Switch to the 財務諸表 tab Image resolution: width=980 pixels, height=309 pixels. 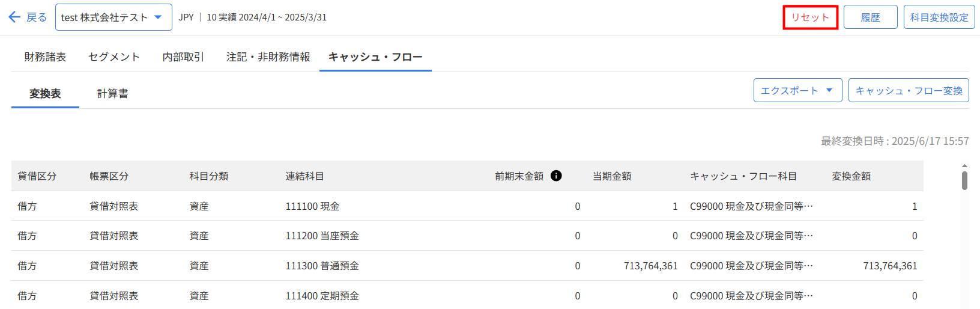tap(45, 57)
